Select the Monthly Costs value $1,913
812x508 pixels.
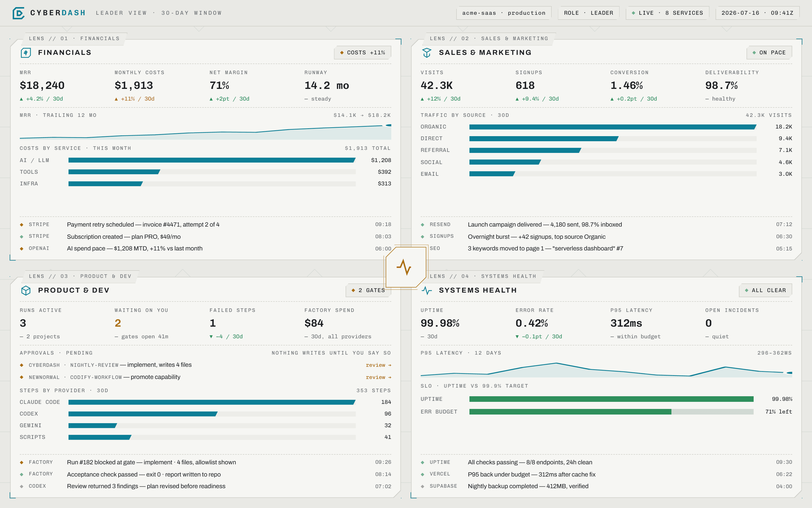click(133, 86)
